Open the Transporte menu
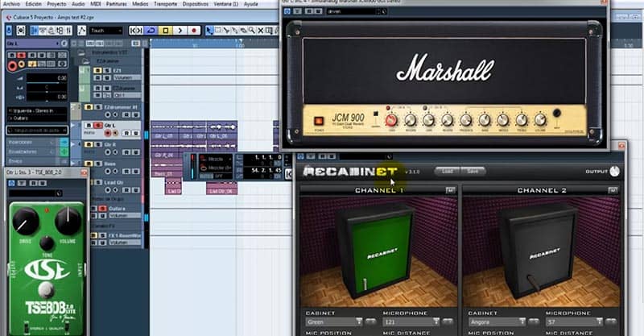Screen dimensions: 644x336 (x=166, y=4)
